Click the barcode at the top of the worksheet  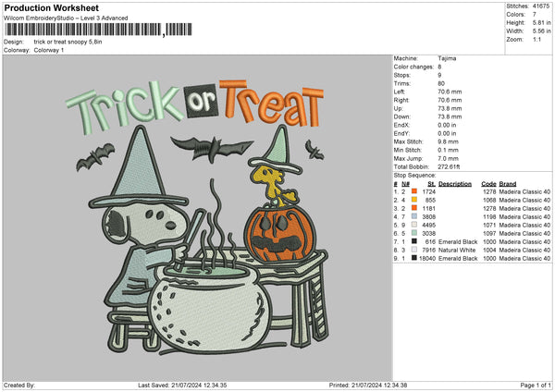[98, 30]
